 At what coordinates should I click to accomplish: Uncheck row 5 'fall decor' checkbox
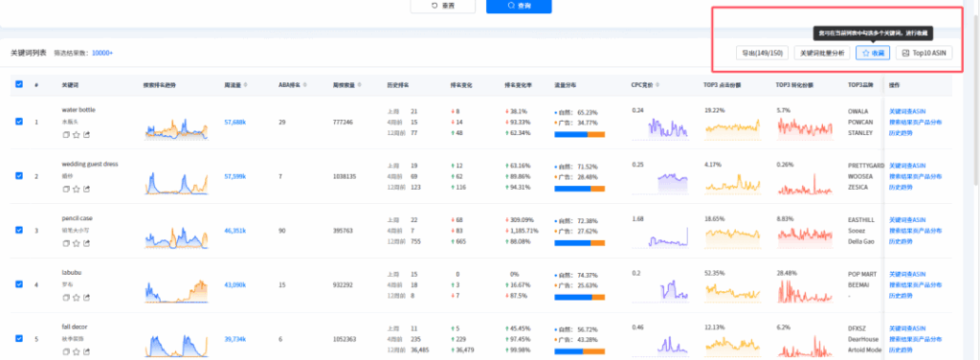pyautogui.click(x=19, y=338)
